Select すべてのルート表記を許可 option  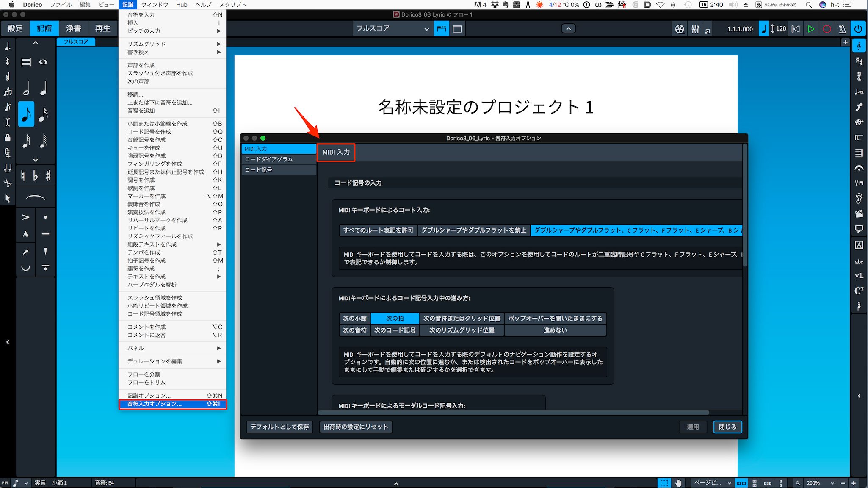click(378, 230)
